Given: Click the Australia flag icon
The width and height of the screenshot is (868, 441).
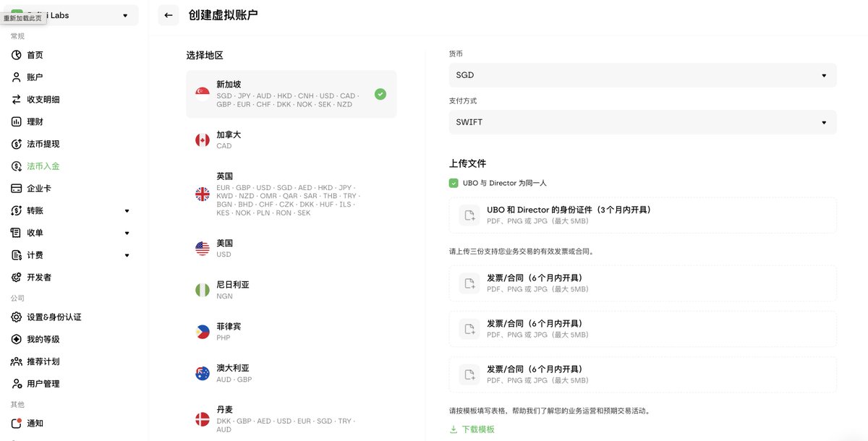Looking at the screenshot, I should (x=203, y=374).
